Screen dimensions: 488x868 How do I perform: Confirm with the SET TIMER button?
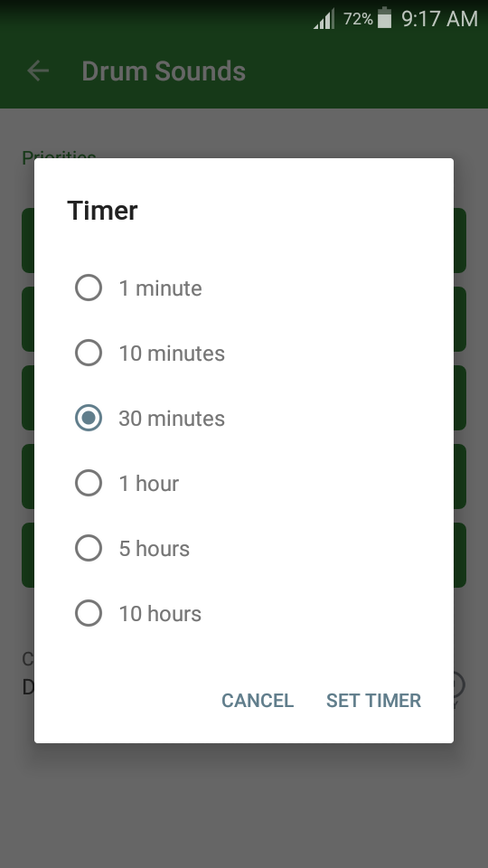(x=373, y=700)
